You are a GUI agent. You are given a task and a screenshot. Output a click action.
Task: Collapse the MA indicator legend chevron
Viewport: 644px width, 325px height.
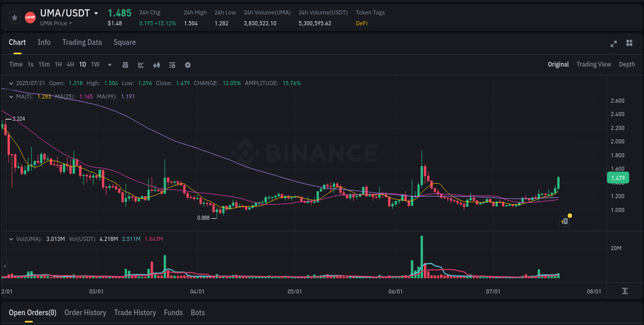(11, 96)
